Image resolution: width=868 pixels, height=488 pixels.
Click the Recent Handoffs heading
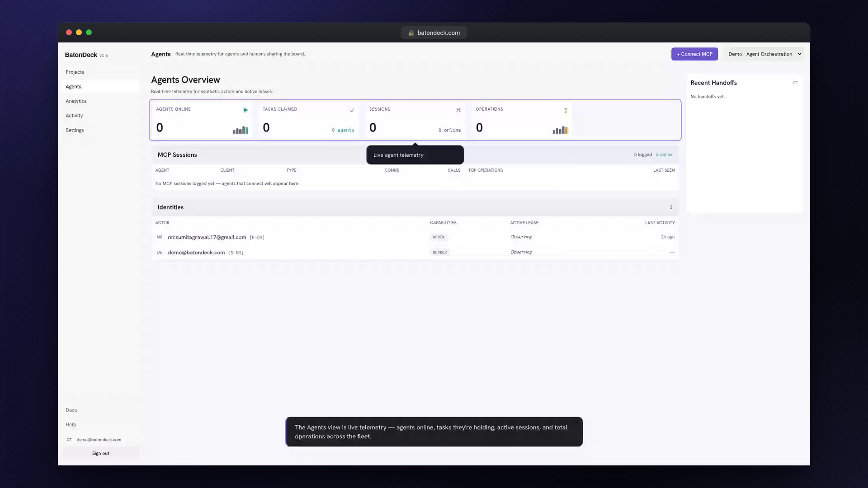713,83
